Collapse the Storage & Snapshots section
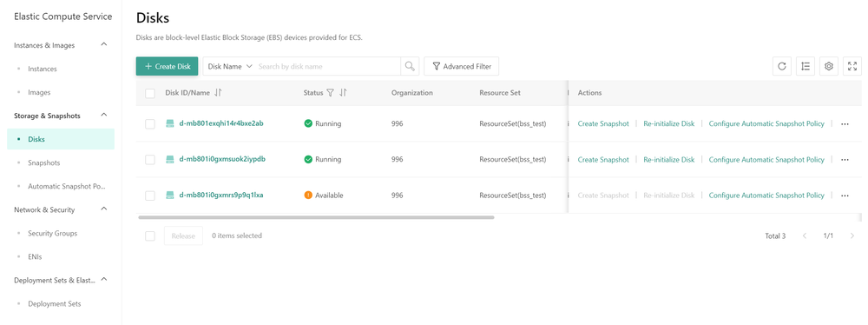Image resolution: width=868 pixels, height=325 pixels. pos(104,116)
